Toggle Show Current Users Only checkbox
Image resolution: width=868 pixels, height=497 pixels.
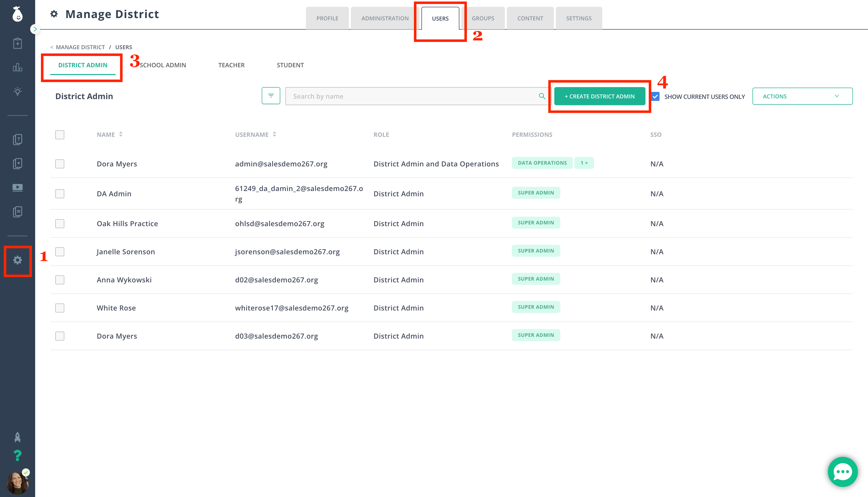[655, 97]
